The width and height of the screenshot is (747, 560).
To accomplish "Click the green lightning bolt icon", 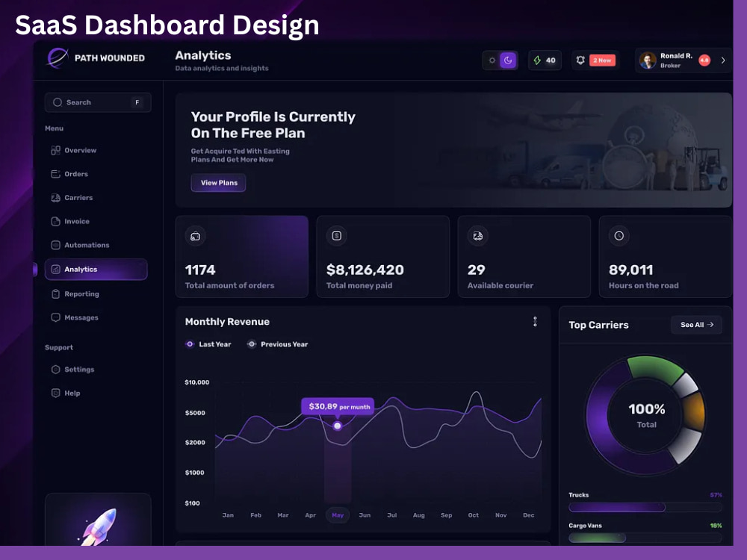I will click(537, 60).
